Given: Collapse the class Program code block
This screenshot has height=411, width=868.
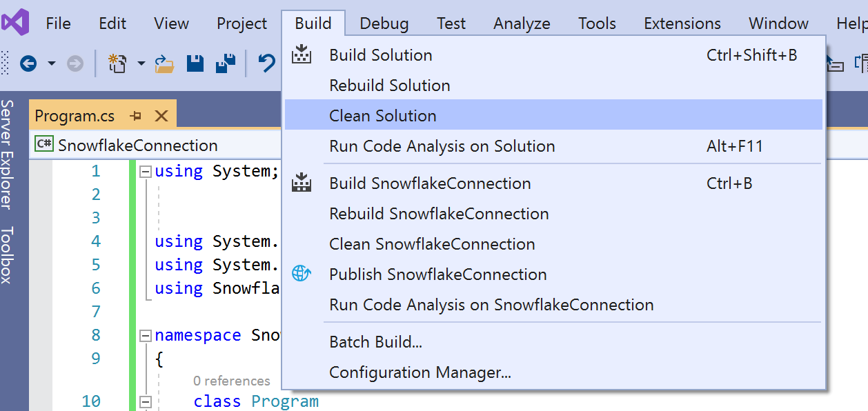Looking at the screenshot, I should [x=144, y=401].
